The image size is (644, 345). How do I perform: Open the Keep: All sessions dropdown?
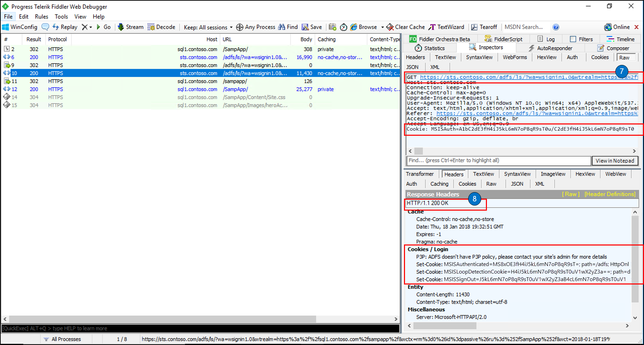coord(208,27)
